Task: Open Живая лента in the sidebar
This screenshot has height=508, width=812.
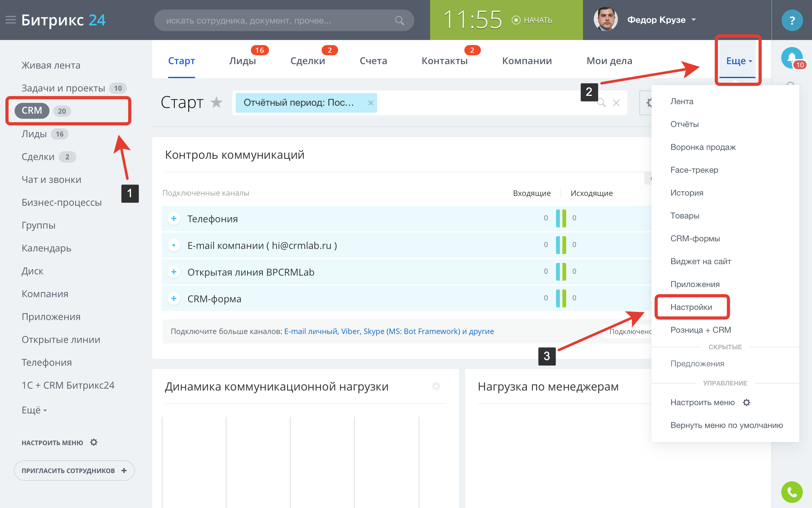Action: 51,65
